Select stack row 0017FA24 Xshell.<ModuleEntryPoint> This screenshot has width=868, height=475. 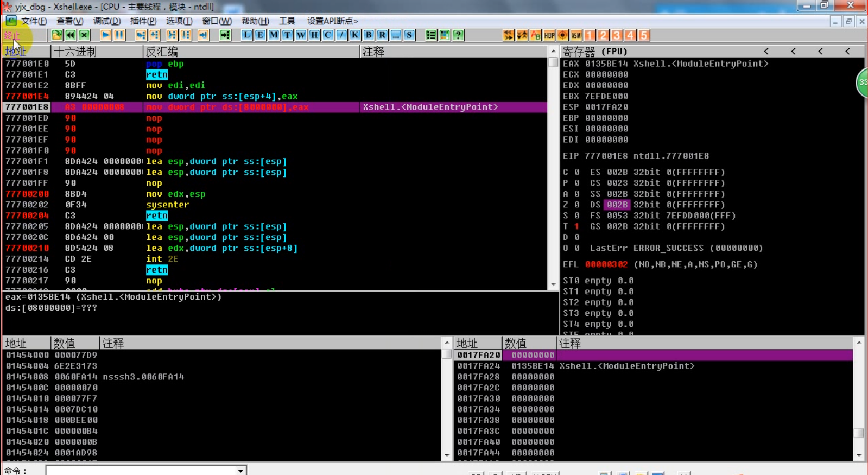[x=654, y=366]
